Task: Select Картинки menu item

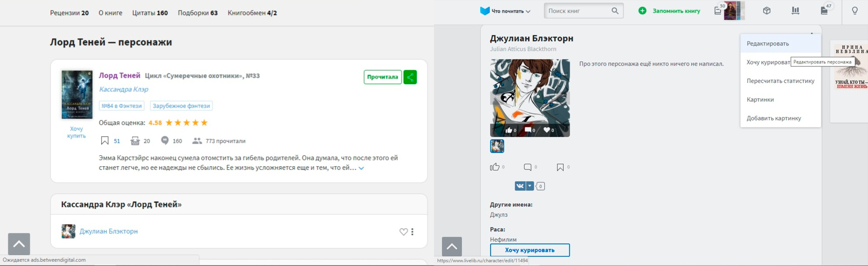Action: pos(781,99)
